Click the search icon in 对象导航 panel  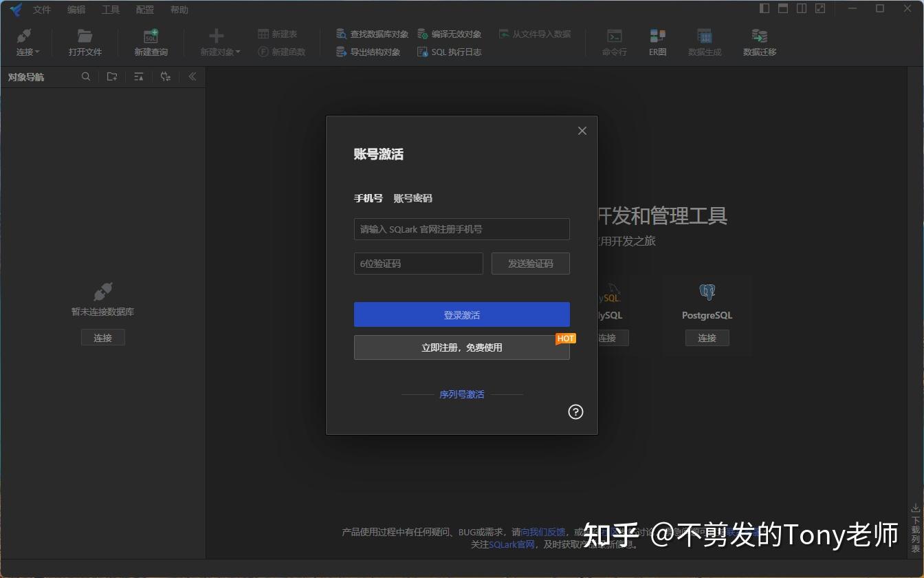tap(85, 76)
